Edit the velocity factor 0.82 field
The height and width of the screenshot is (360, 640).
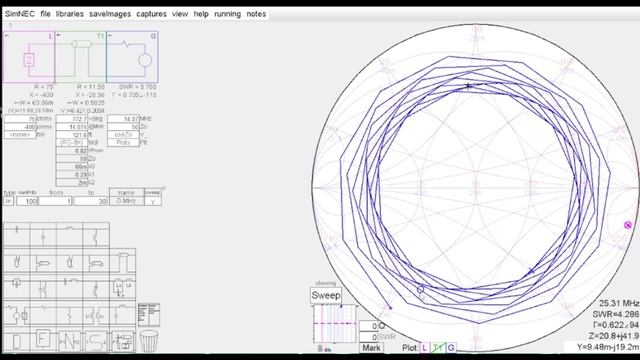coord(71,151)
